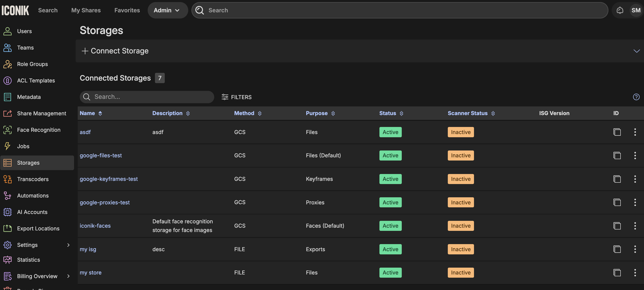Open the FILTERS options
The width and height of the screenshot is (644, 290).
(x=237, y=97)
